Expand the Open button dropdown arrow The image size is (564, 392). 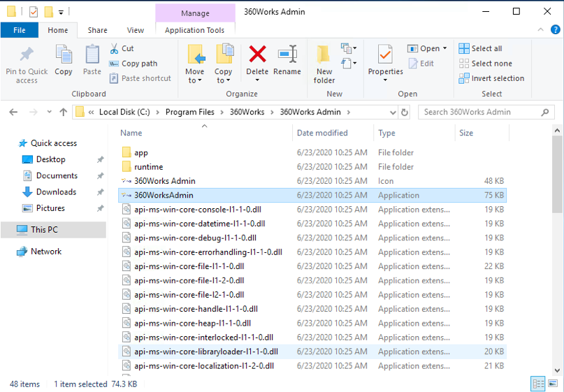(x=444, y=48)
